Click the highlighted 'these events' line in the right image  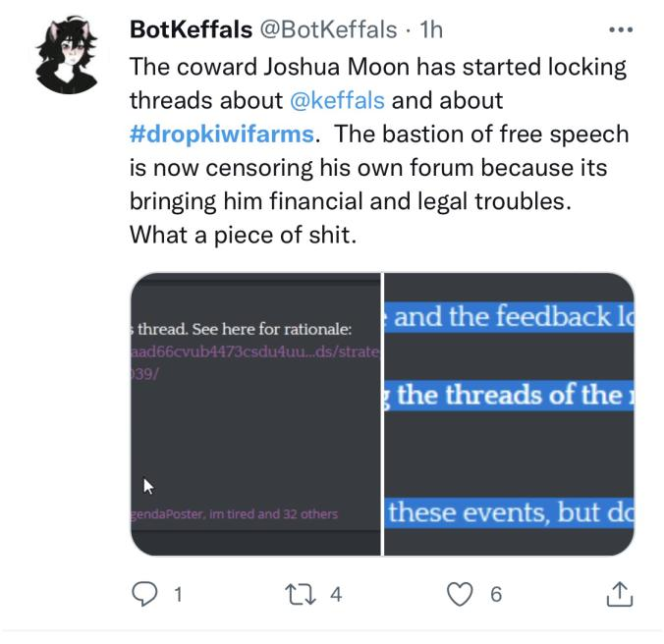tap(509, 512)
